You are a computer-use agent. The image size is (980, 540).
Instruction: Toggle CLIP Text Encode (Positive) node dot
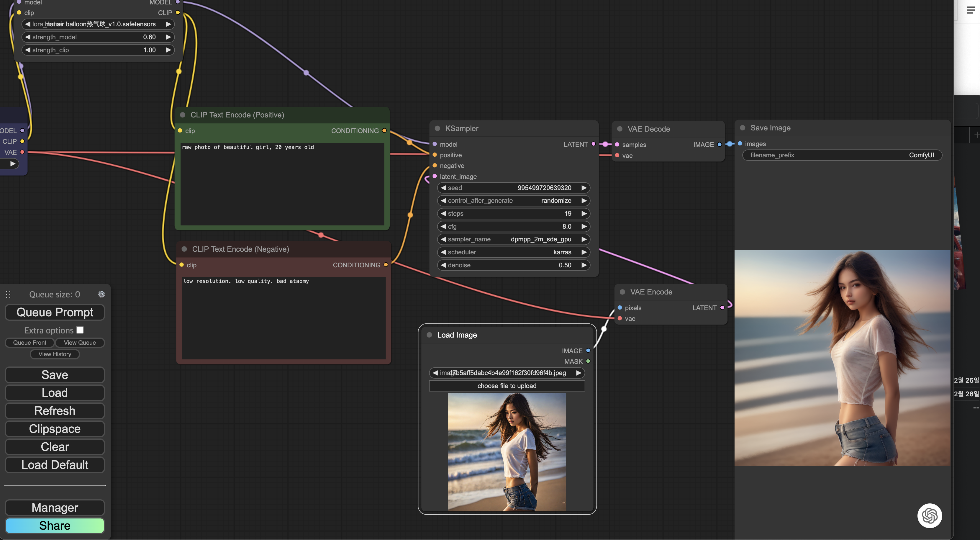coord(183,115)
